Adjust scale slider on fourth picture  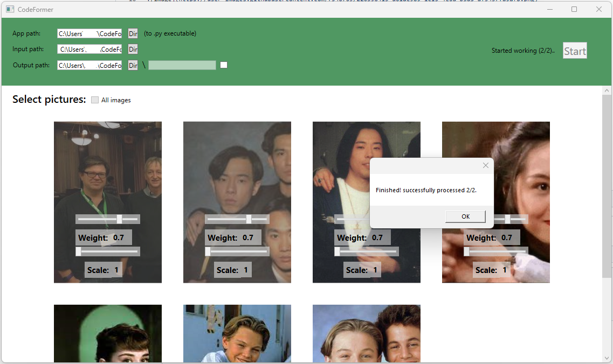pos(495,251)
